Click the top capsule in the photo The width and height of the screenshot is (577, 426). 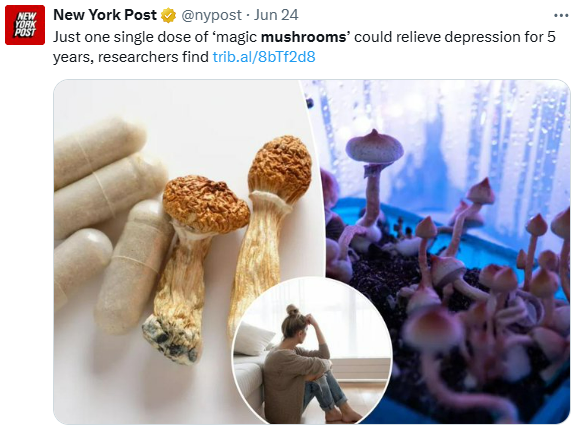[x=98, y=151]
